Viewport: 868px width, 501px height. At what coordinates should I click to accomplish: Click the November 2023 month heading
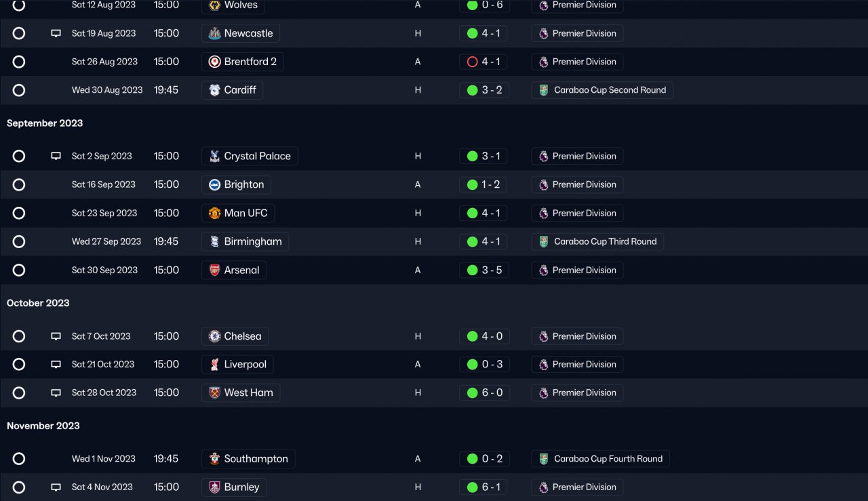(x=43, y=426)
